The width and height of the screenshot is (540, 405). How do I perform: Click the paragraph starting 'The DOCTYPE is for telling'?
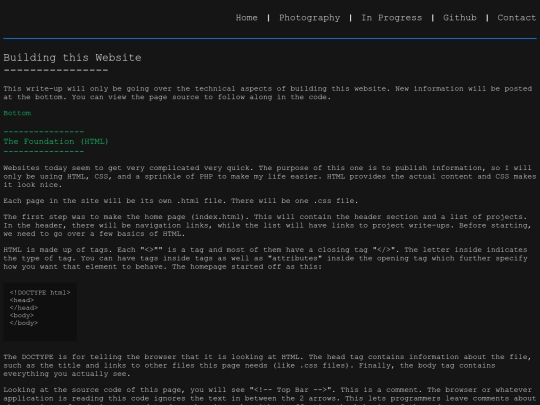(268, 365)
